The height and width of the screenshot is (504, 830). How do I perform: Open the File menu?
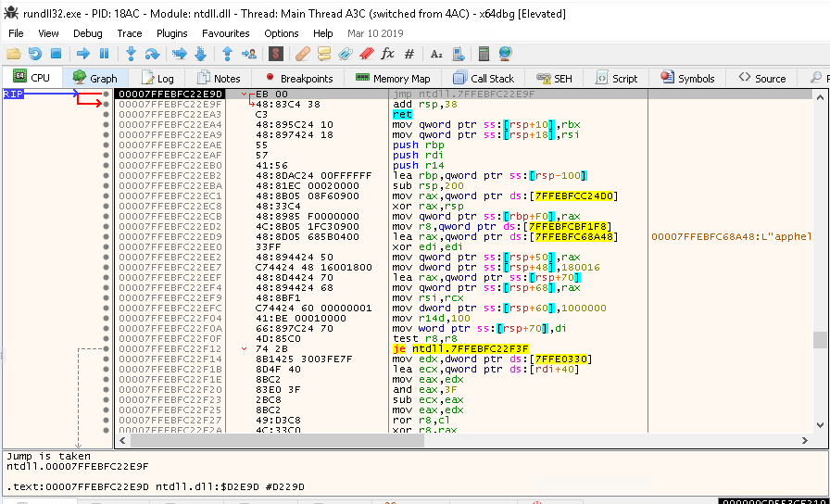[16, 33]
